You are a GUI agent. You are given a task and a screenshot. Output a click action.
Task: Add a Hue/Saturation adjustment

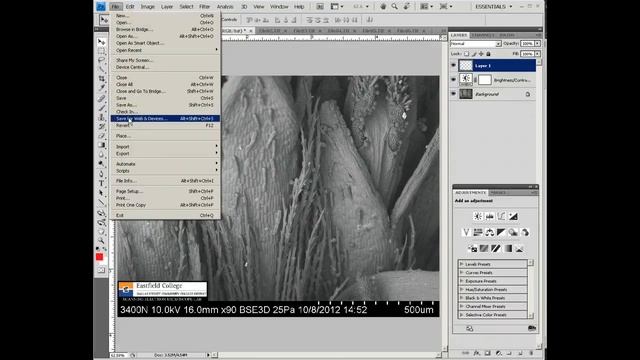tap(478, 232)
